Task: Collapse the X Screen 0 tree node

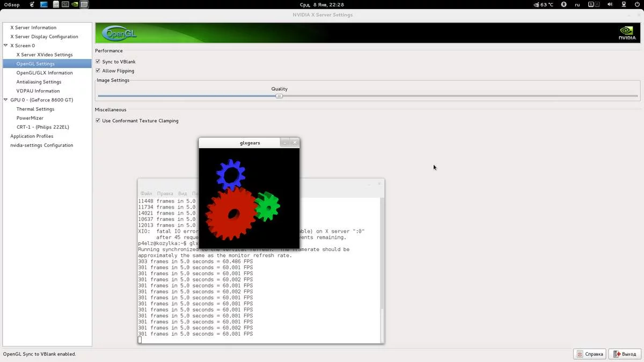Action: (5, 46)
